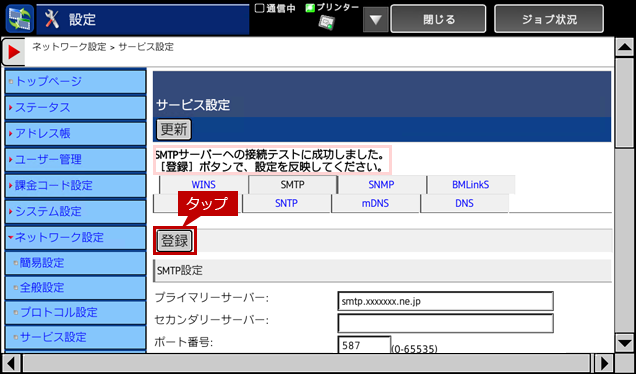Open 簡易設定 submenu item
Screen dimensions: 636x374
pos(75,263)
